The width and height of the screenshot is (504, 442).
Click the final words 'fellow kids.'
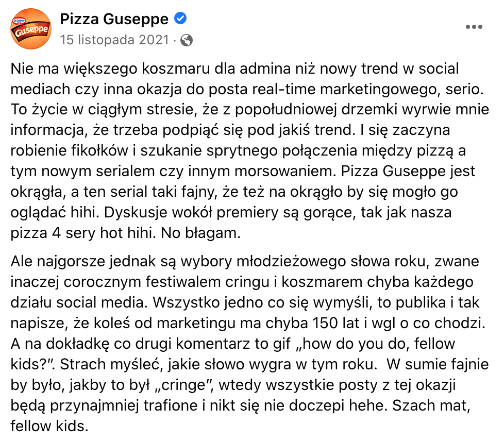coord(49,426)
